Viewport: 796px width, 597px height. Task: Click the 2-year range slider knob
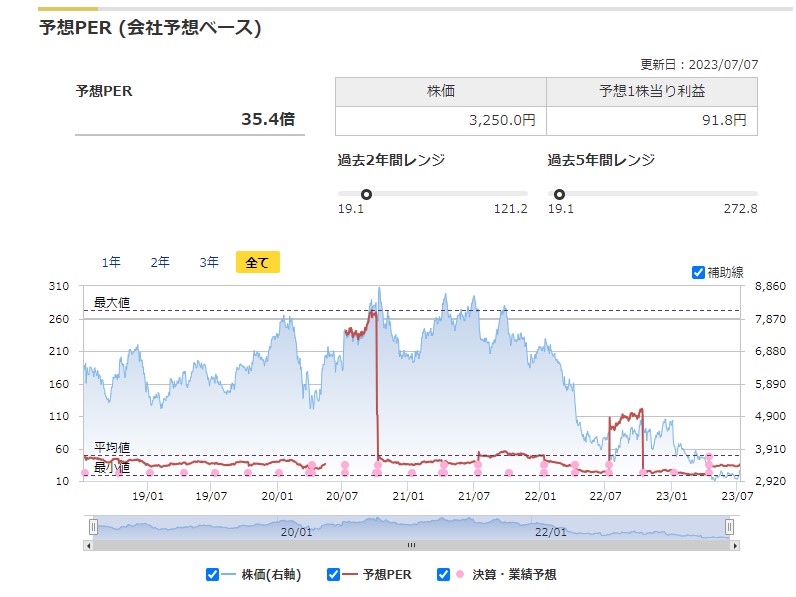tap(366, 194)
